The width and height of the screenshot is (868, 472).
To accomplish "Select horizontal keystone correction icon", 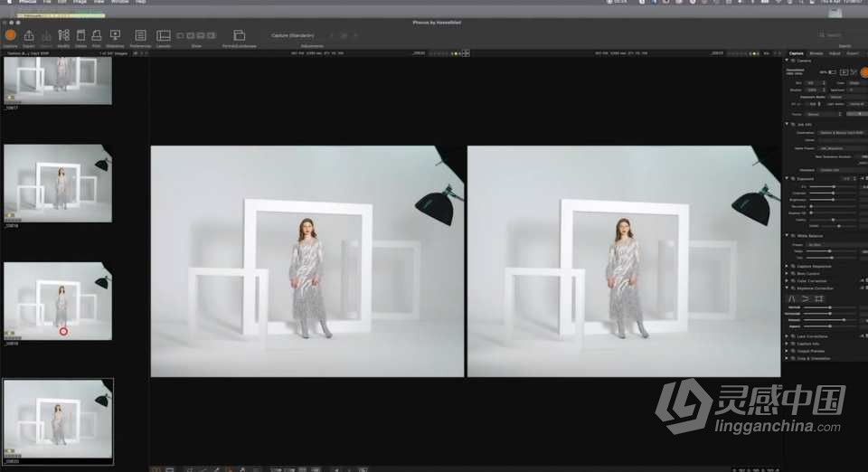I will point(807,297).
